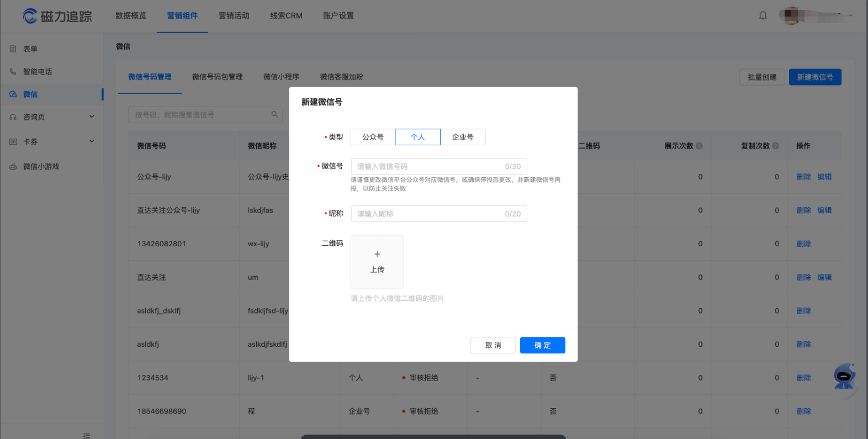
Task: Open 营销组件 in top navigation
Action: click(x=182, y=15)
